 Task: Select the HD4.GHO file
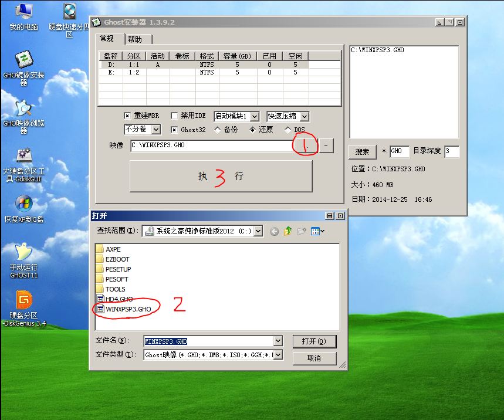(114, 299)
